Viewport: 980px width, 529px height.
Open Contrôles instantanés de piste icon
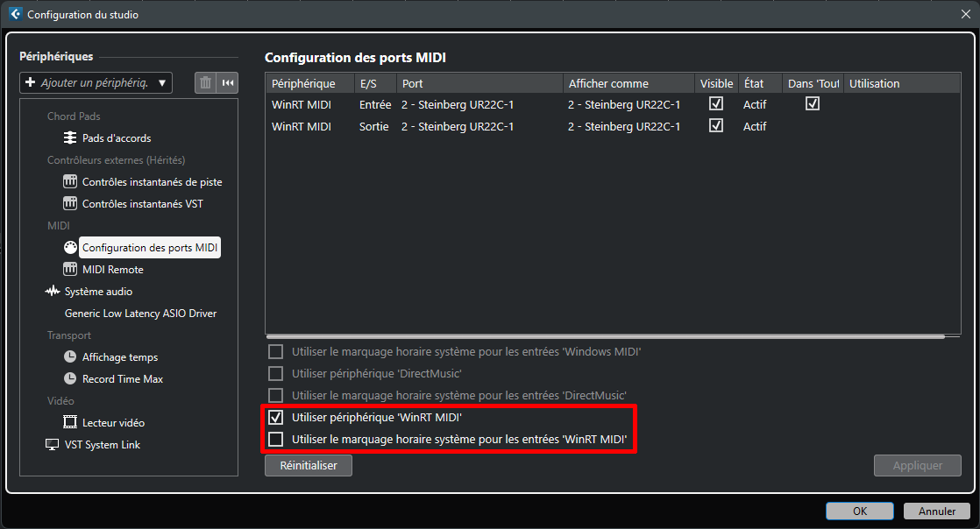(x=71, y=182)
